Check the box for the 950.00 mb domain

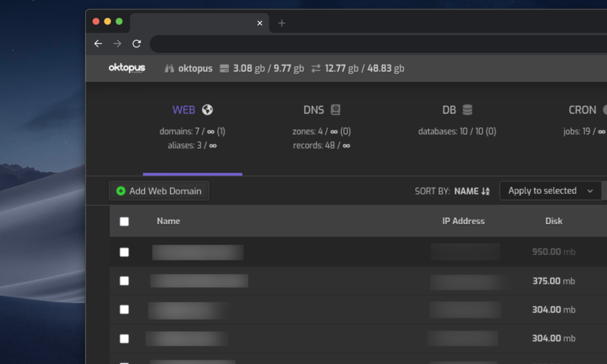pos(124,252)
